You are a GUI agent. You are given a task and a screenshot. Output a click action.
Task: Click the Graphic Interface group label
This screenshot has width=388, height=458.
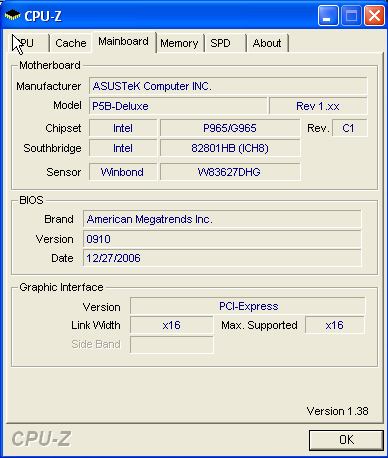tap(61, 287)
